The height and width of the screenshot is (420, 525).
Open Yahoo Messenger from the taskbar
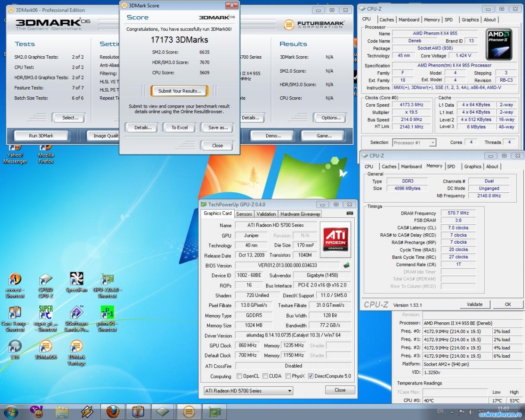(36, 411)
